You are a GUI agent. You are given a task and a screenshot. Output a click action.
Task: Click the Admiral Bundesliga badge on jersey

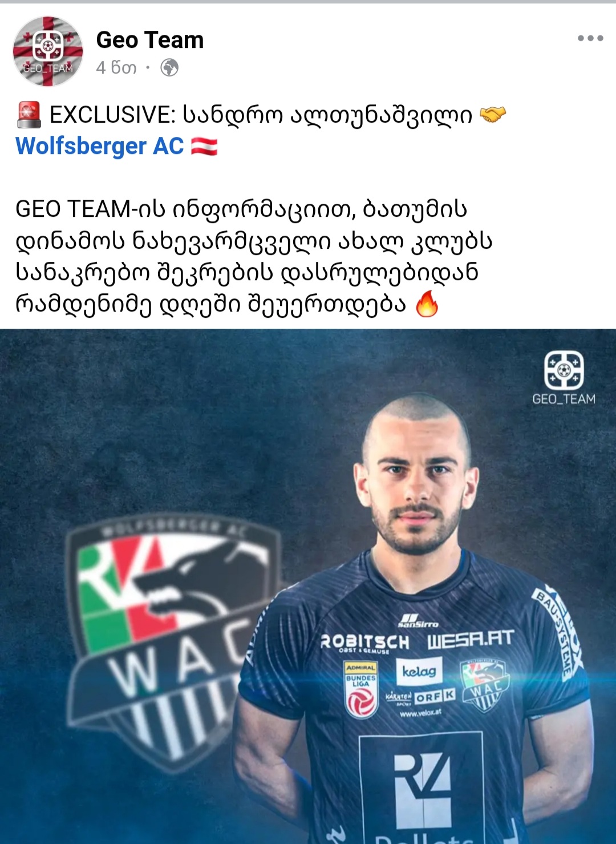point(361,689)
